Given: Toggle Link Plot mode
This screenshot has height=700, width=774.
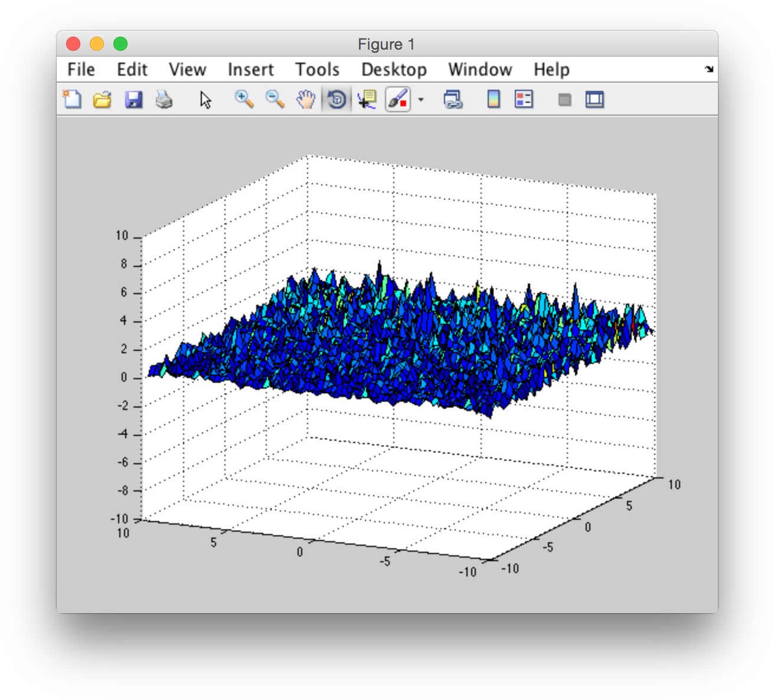Looking at the screenshot, I should click(x=453, y=99).
